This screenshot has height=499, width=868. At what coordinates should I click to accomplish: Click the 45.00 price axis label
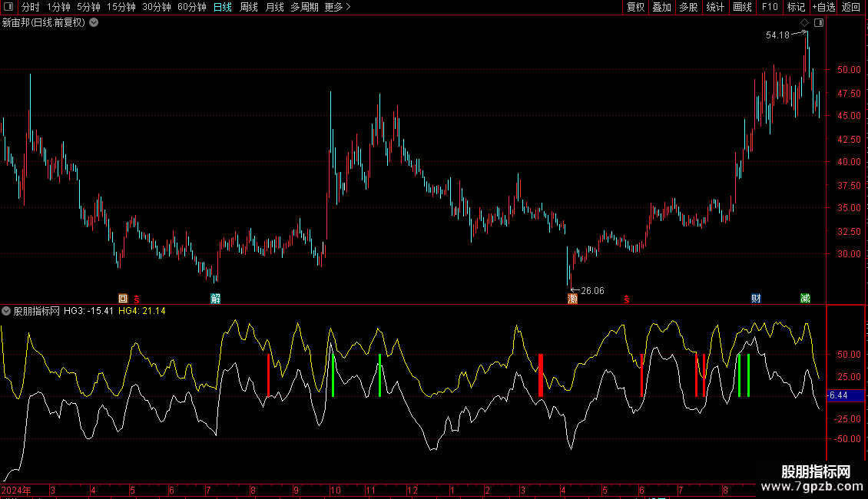[x=849, y=116]
